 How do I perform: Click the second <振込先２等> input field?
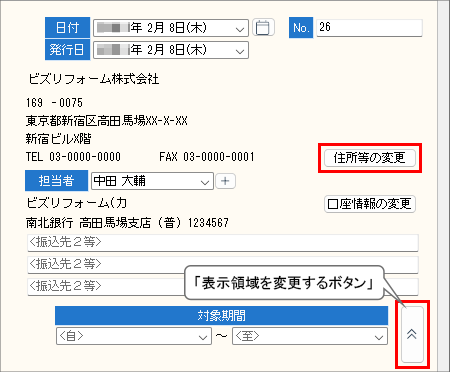pos(223,264)
